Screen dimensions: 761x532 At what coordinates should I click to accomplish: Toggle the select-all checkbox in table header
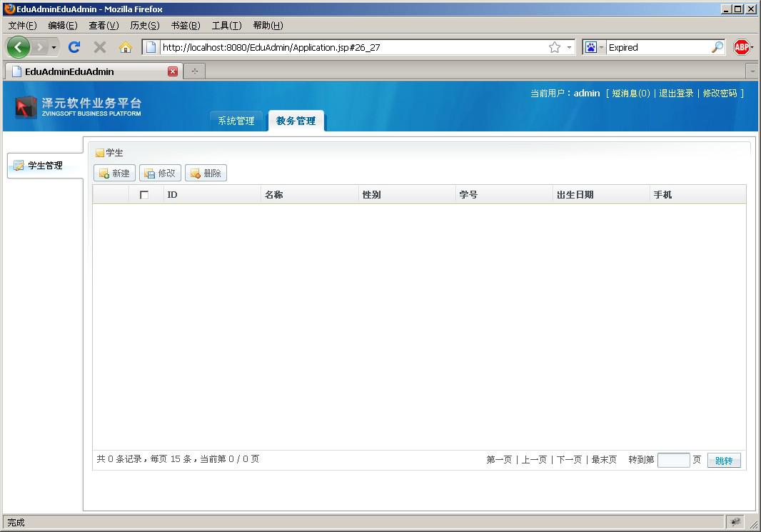144,195
